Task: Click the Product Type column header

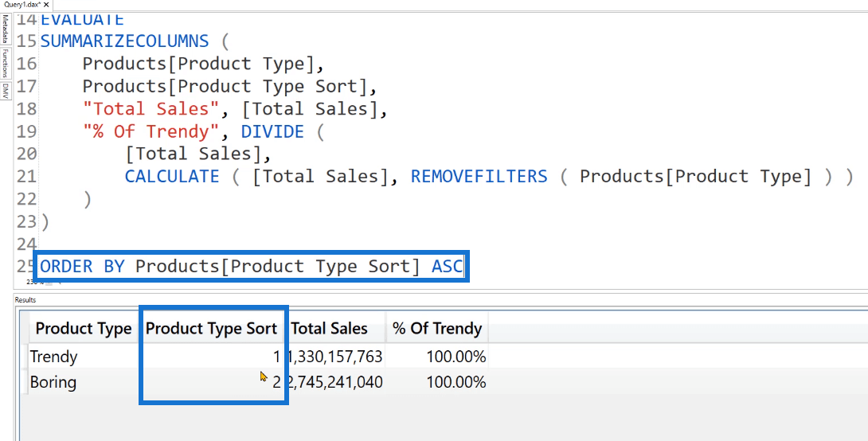Action: [83, 329]
